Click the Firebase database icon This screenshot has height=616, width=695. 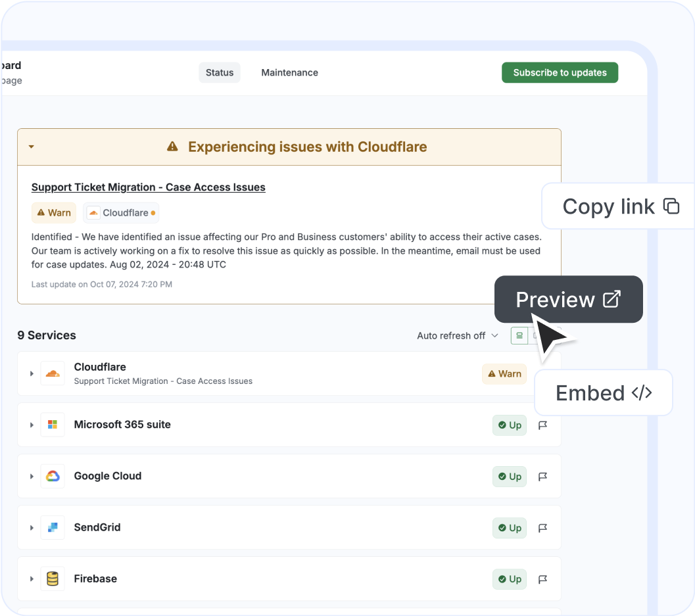pos(53,579)
